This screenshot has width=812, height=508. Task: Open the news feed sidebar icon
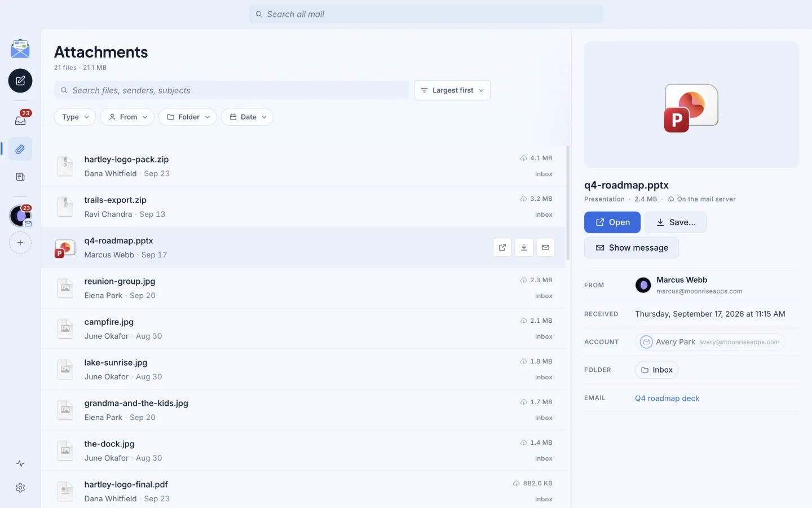point(20,177)
